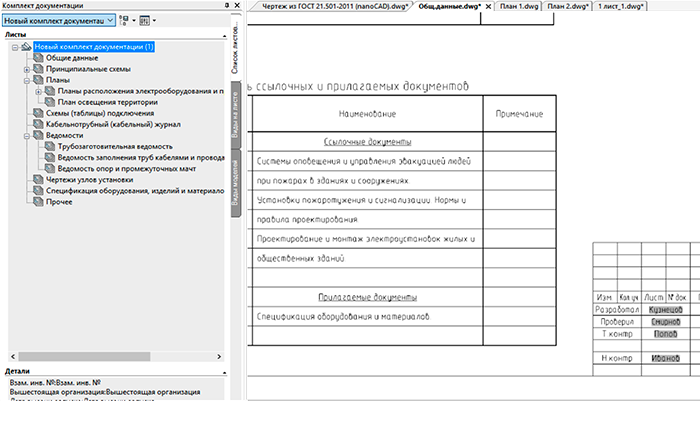Expand the Принципиальные схемы node

[x=27, y=69]
